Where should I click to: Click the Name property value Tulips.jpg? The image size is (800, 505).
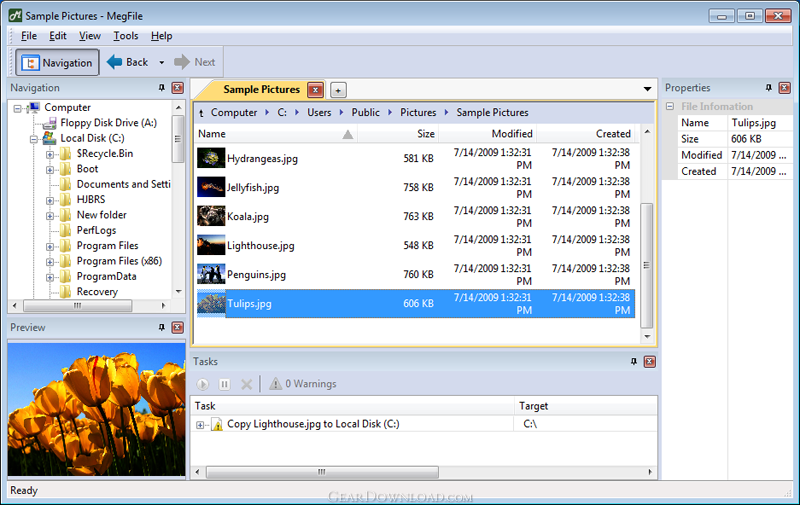[x=754, y=122]
